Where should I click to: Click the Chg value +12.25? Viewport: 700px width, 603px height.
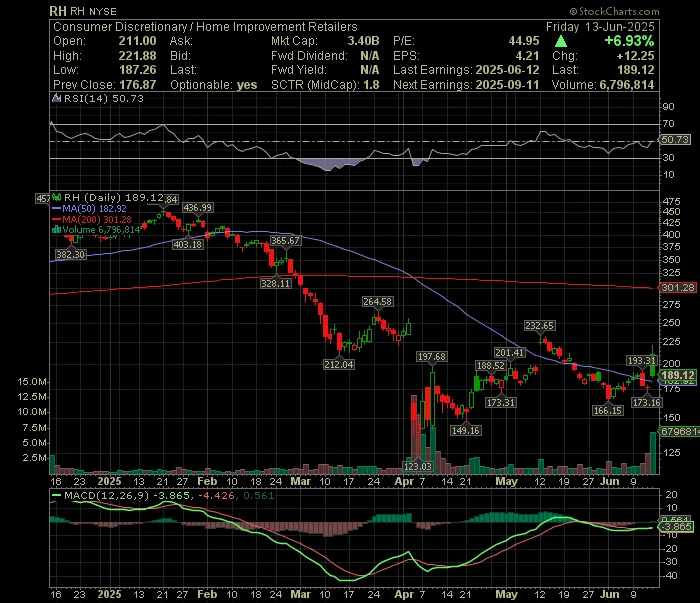[x=635, y=56]
